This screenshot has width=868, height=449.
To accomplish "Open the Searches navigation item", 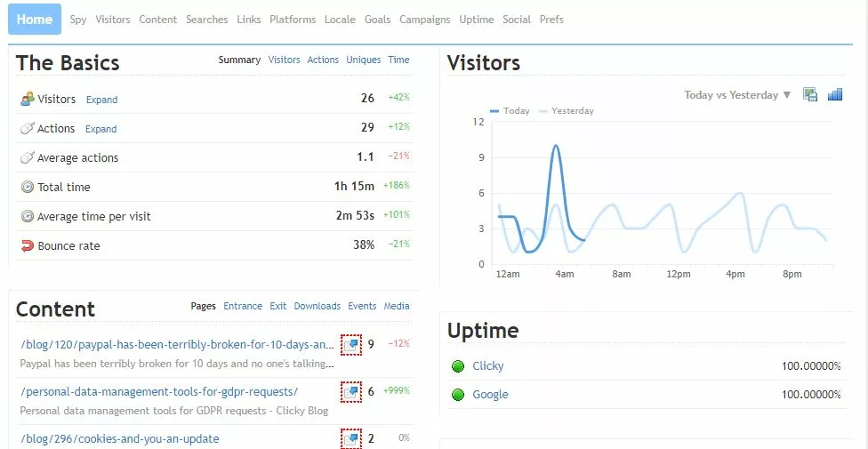I will coord(207,20).
